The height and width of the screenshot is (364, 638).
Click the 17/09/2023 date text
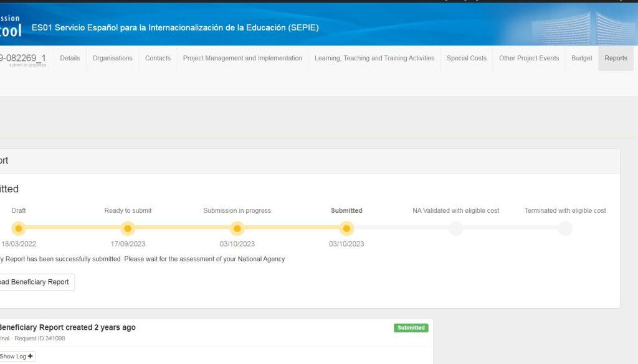(128, 244)
